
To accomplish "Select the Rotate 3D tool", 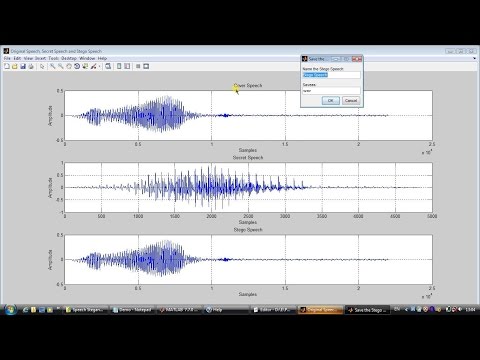I will 77,66.
